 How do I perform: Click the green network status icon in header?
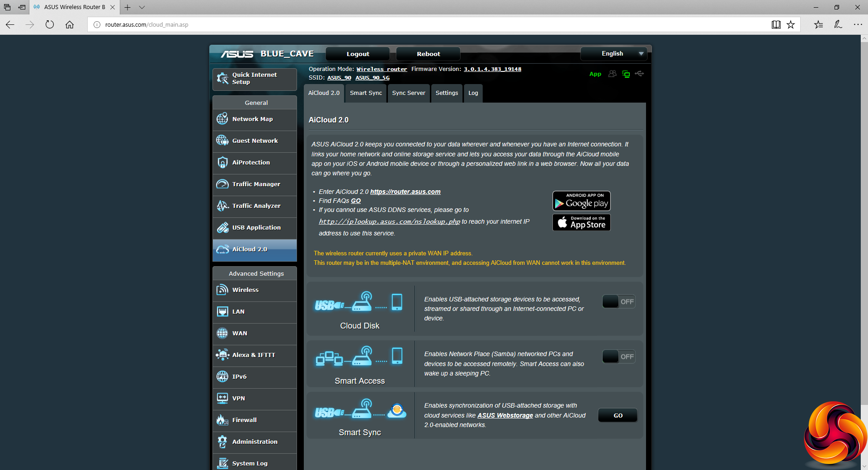click(626, 74)
